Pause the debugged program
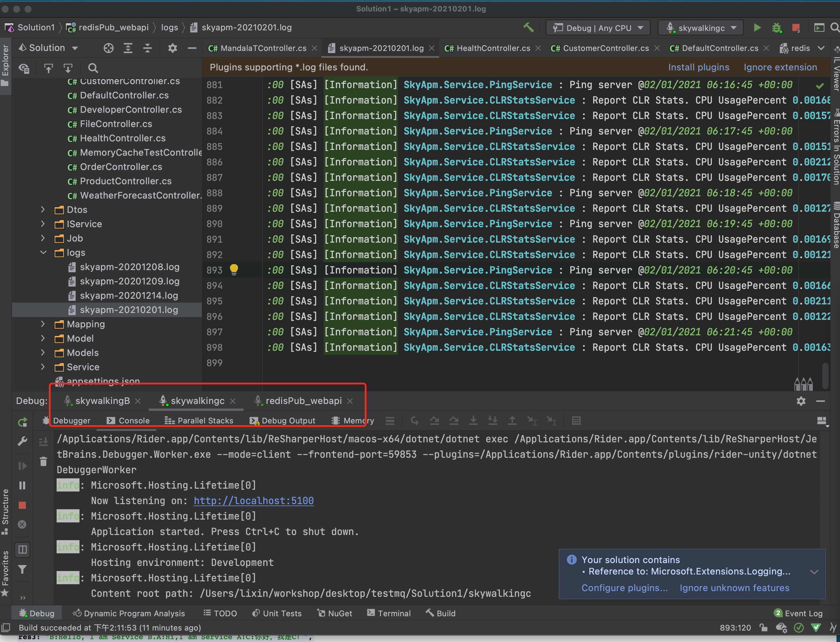 [23, 485]
